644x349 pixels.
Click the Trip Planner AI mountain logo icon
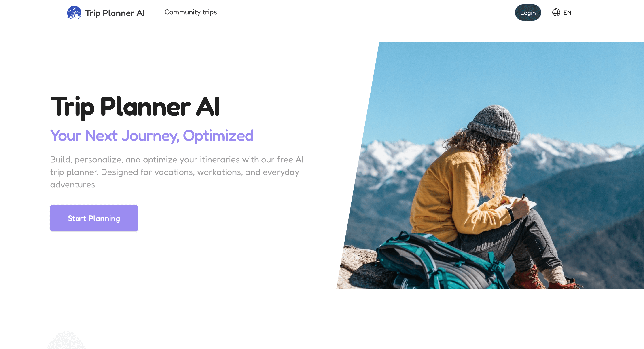(74, 13)
